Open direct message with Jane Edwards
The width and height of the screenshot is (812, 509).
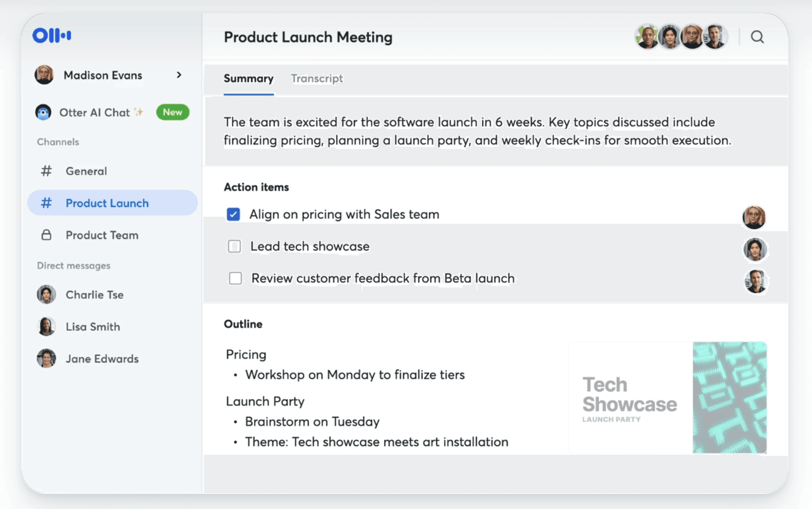point(102,359)
